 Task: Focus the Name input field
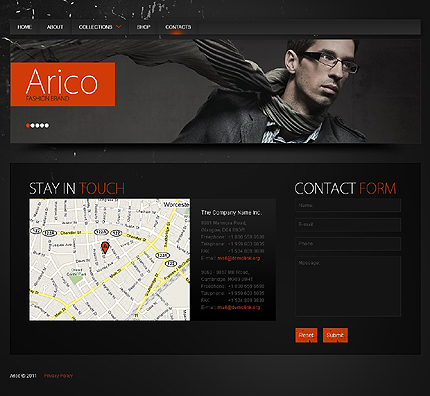(348, 205)
